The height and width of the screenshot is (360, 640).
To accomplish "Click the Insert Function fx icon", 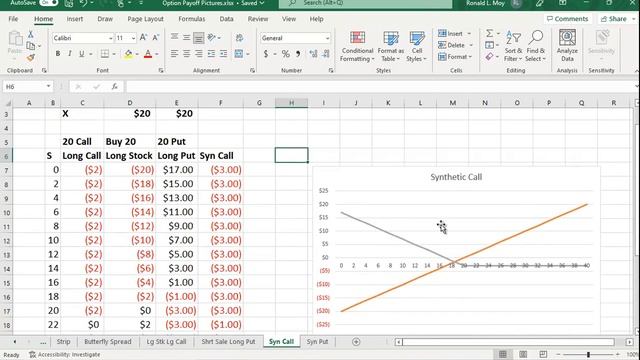I will tap(115, 87).
